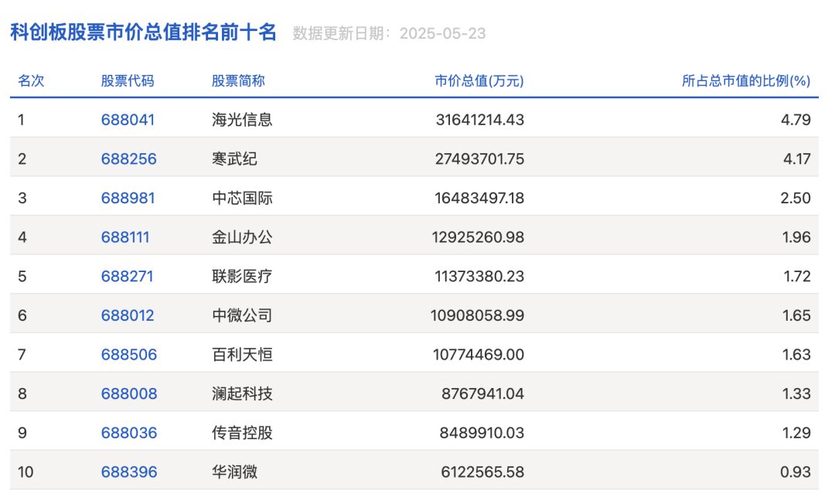Click market value 8489910.03
The width and height of the screenshot is (835, 504).
482,433
